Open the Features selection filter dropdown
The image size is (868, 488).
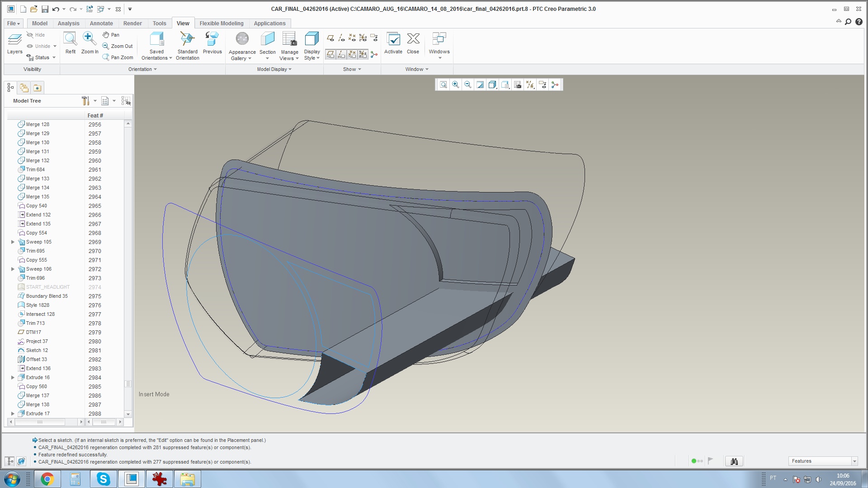click(x=854, y=461)
